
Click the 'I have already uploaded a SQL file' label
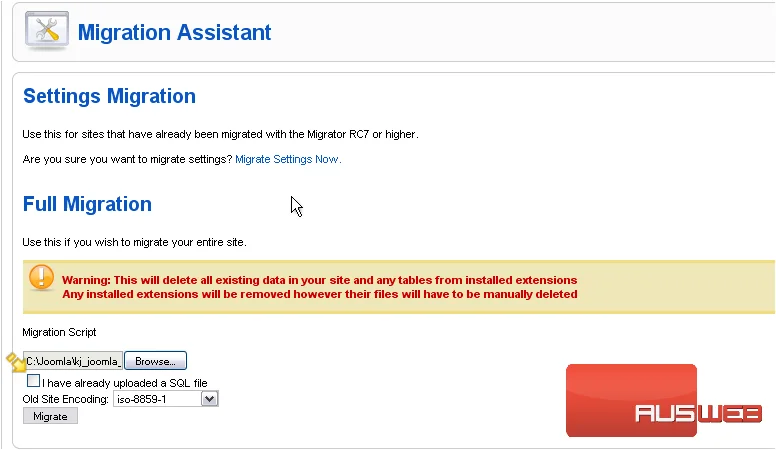coord(124,383)
